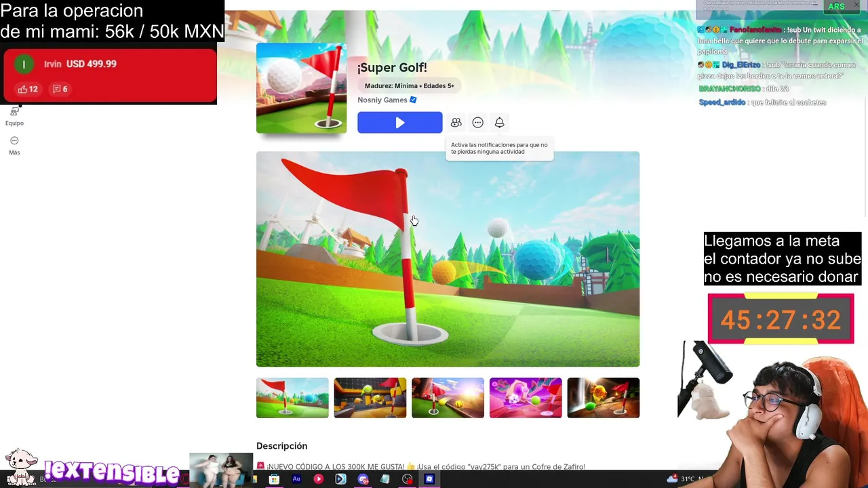Click the ¡Super Golf! title text

tap(392, 68)
